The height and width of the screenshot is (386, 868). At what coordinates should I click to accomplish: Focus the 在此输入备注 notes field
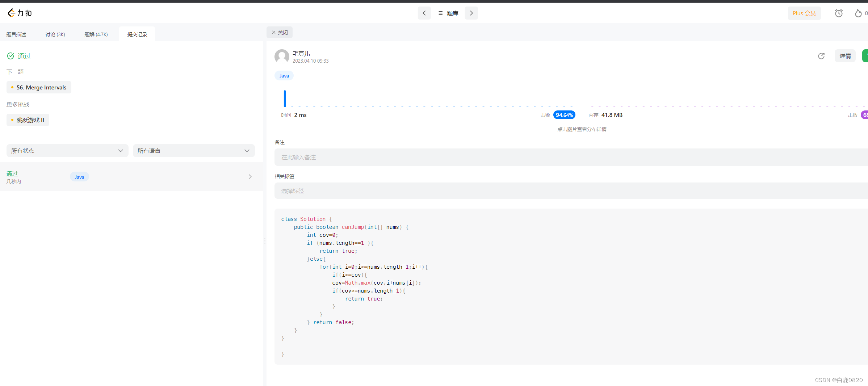pyautogui.click(x=571, y=157)
